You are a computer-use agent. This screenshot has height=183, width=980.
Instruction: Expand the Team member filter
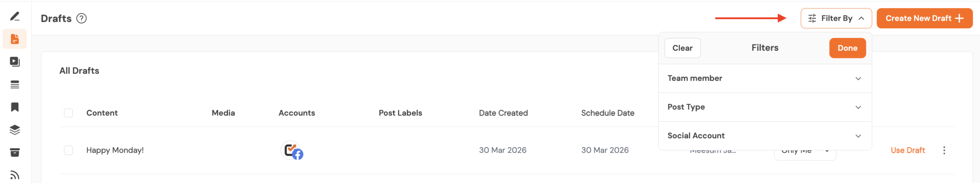tap(765, 78)
